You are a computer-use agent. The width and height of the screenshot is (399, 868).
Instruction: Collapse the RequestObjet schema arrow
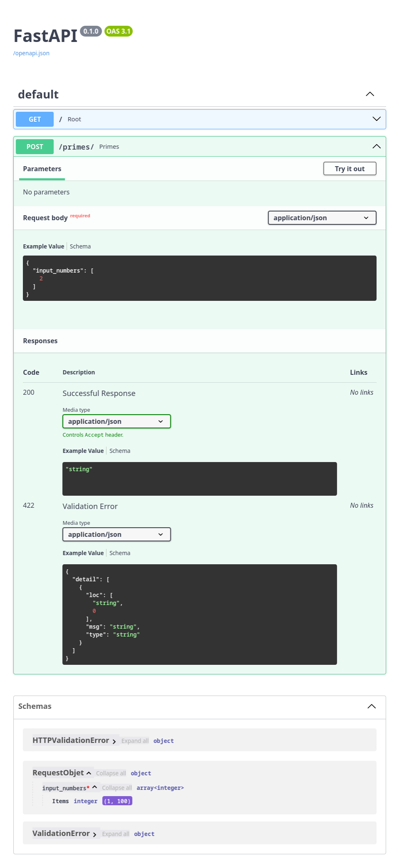pos(89,773)
